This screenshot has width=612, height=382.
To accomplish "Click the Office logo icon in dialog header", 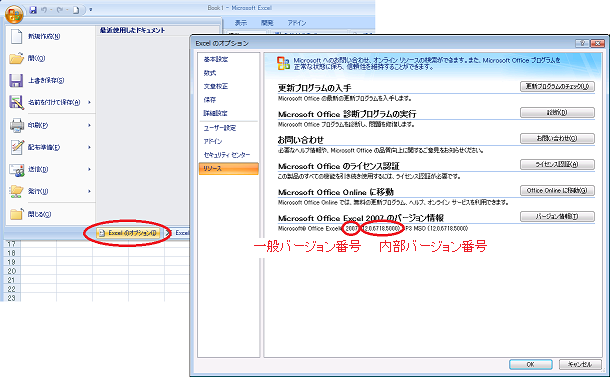I will pyautogui.click(x=283, y=64).
